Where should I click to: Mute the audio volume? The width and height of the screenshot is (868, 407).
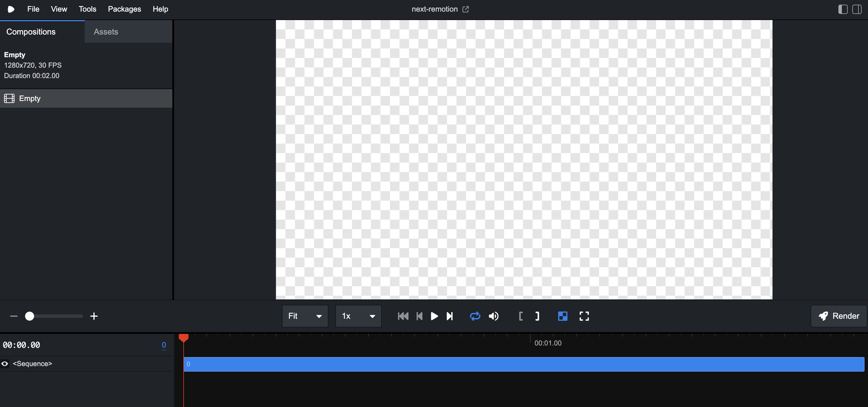tap(493, 316)
